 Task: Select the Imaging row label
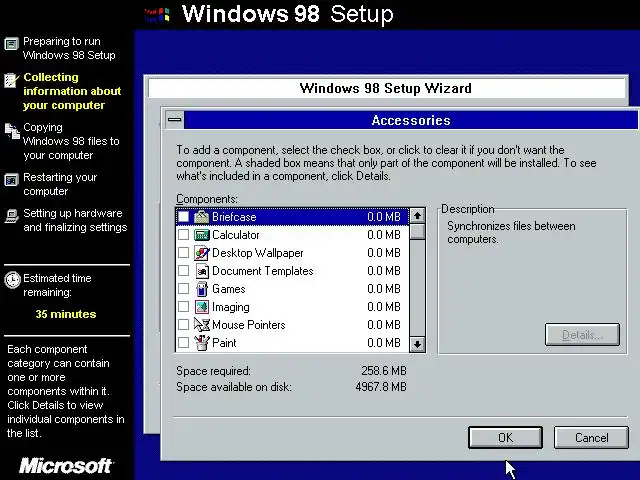pyautogui.click(x=231, y=307)
